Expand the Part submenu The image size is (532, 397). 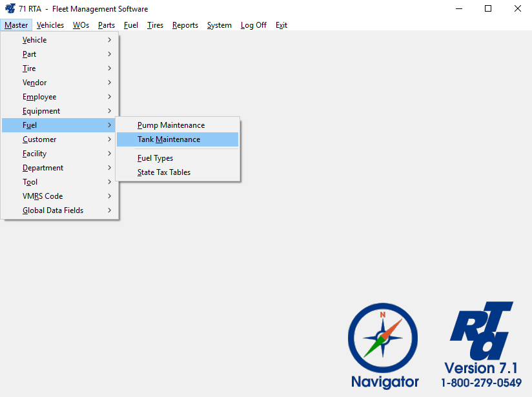(30, 54)
